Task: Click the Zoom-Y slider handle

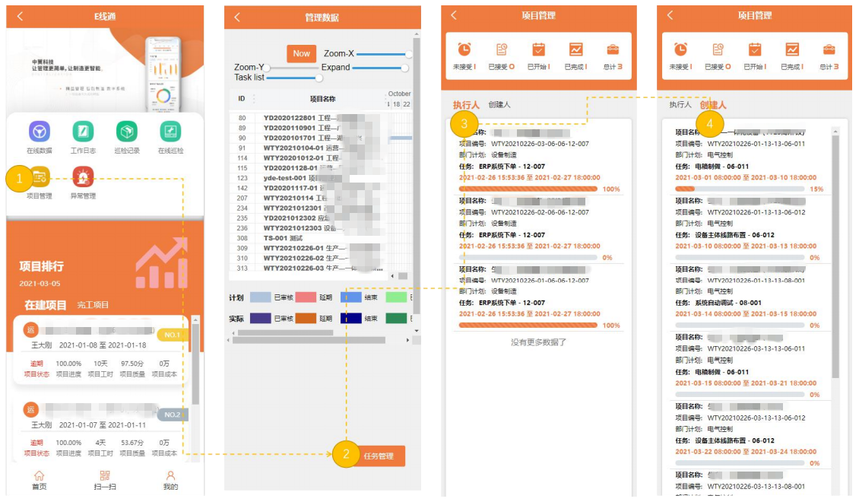Action: (x=268, y=67)
